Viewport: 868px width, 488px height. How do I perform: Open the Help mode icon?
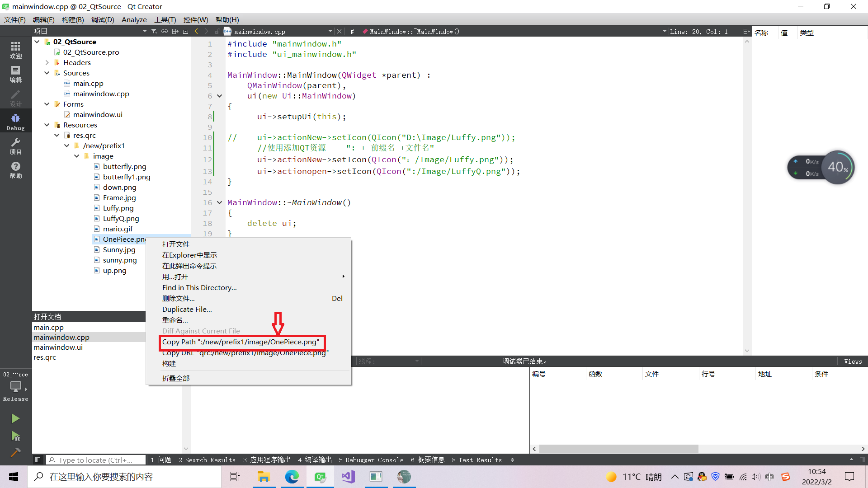15,170
